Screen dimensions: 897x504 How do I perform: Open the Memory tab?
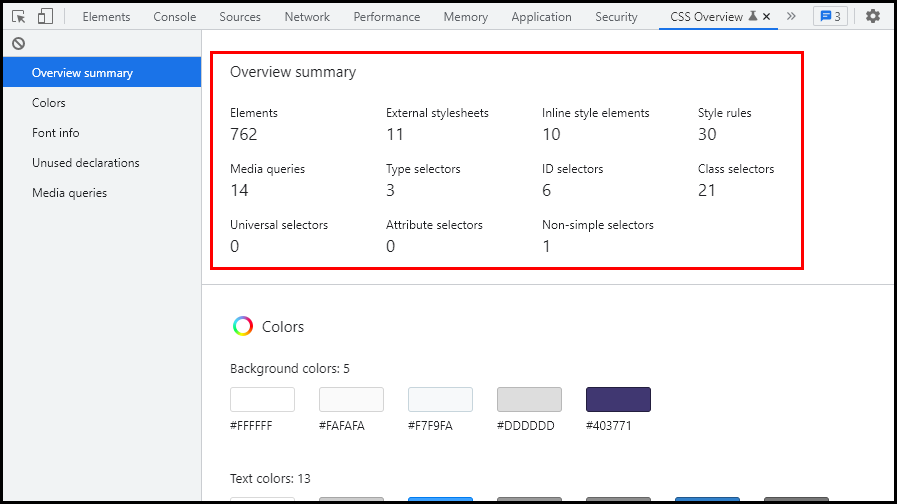(466, 17)
